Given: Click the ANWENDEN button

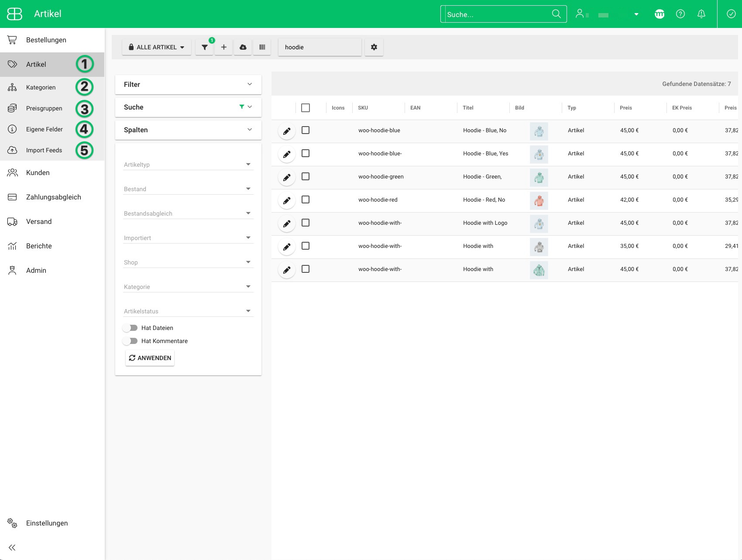Looking at the screenshot, I should tap(150, 358).
